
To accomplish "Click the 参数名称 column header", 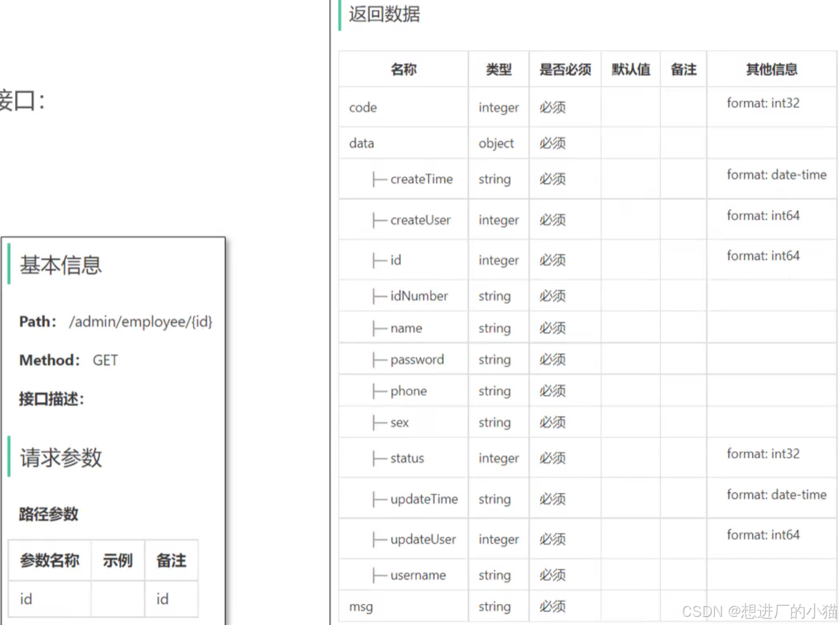I will [x=50, y=560].
